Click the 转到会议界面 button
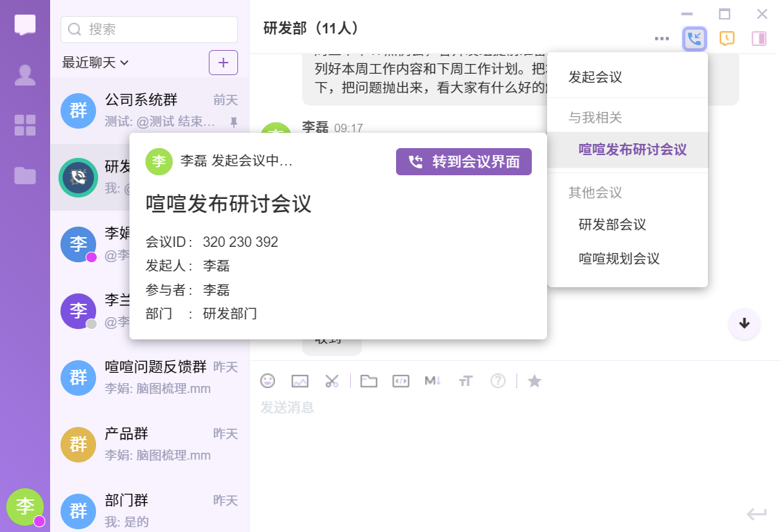Image resolution: width=781 pixels, height=532 pixels. pyautogui.click(x=464, y=162)
